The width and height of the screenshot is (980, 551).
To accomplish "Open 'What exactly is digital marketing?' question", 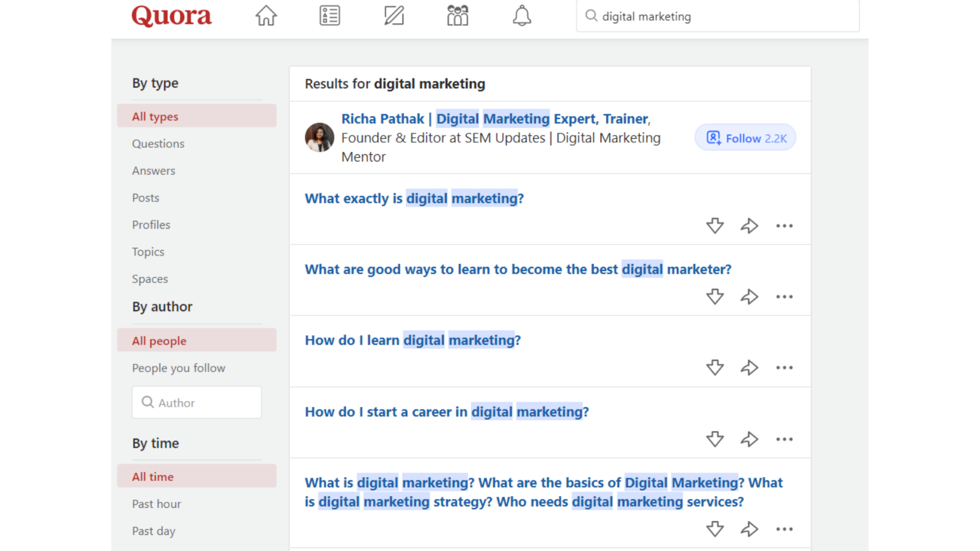I will coord(414,198).
